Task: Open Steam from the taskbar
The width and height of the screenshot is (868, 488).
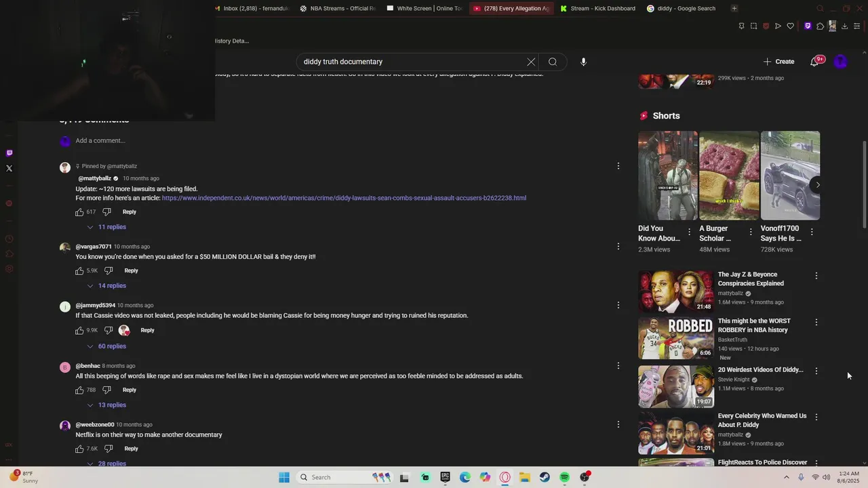Action: point(545,477)
